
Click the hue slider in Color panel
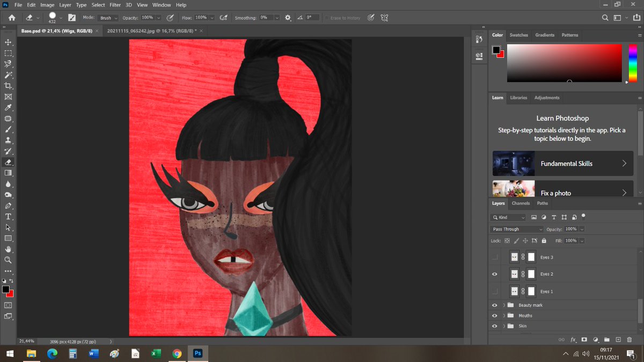(633, 63)
